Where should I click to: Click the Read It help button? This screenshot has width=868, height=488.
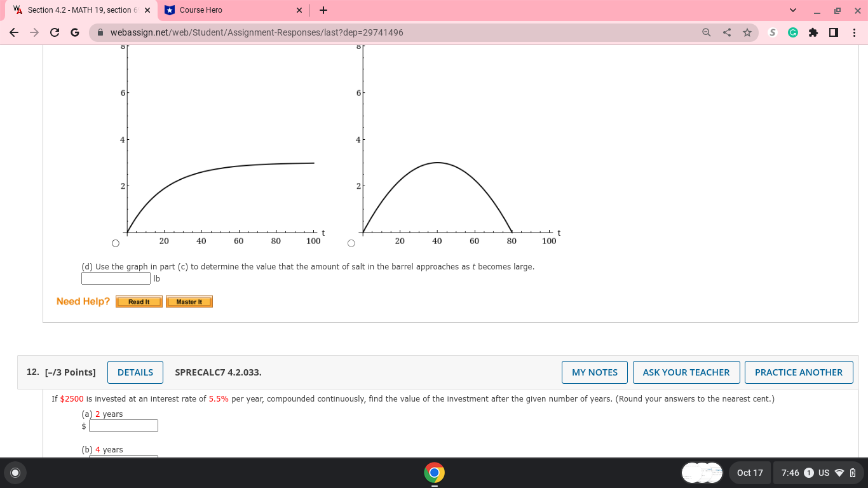click(139, 301)
